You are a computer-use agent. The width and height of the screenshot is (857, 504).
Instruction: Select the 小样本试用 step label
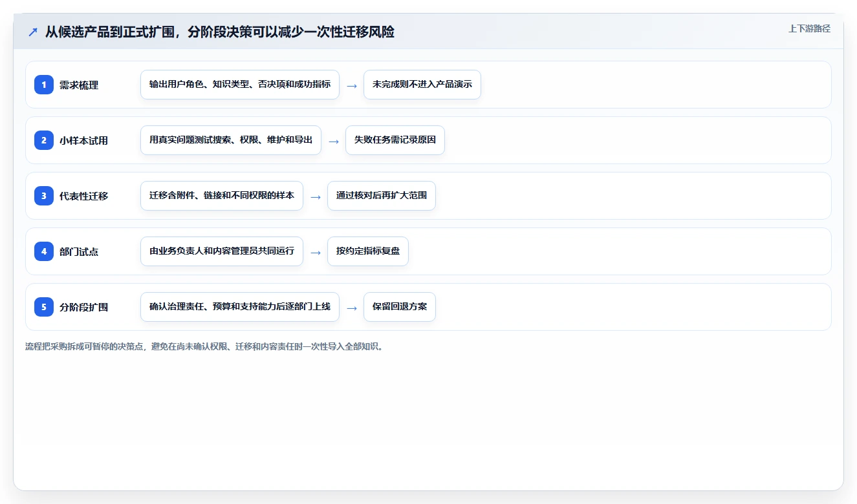point(83,141)
